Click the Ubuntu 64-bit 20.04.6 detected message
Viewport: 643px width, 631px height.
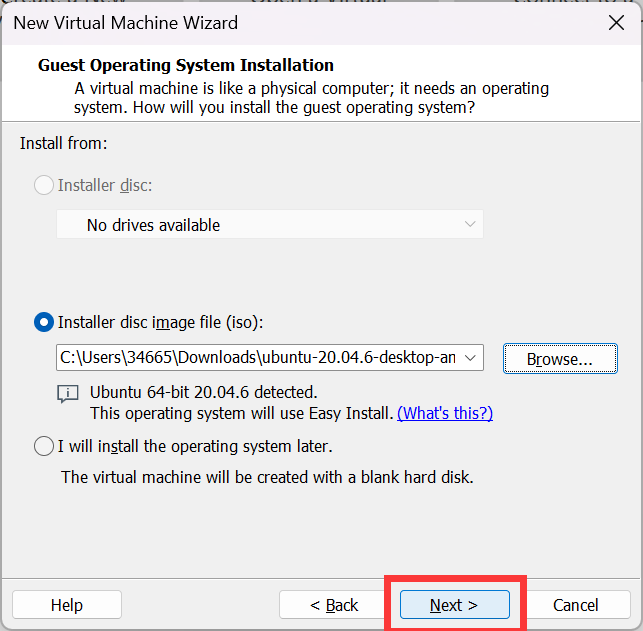click(203, 392)
